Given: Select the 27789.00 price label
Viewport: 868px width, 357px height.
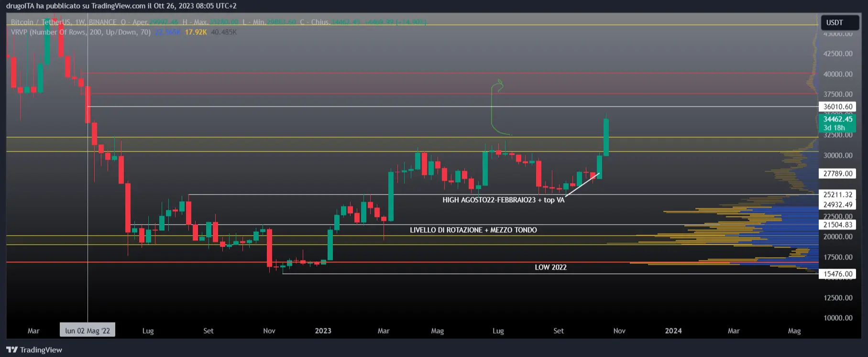Looking at the screenshot, I should click(837, 173).
